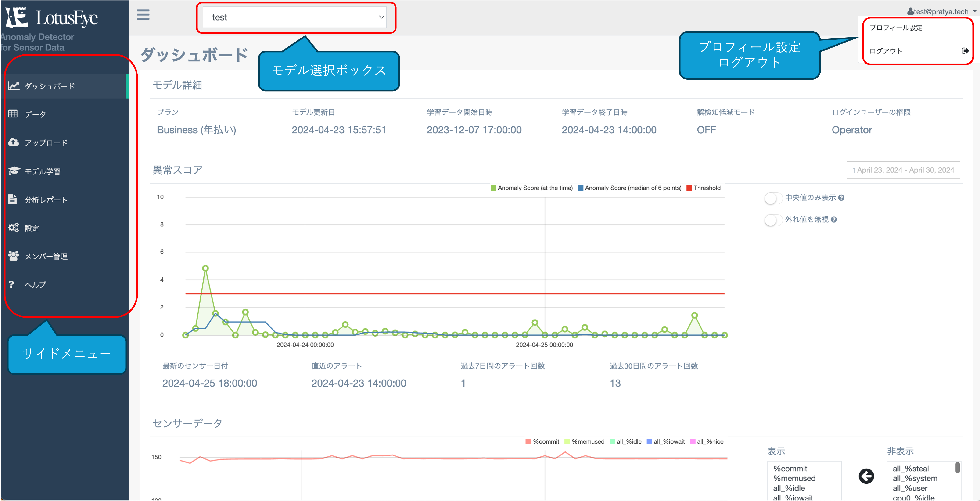Click the help question mark icon in sidebar
Viewport: 980px width, 501px height.
click(11, 284)
